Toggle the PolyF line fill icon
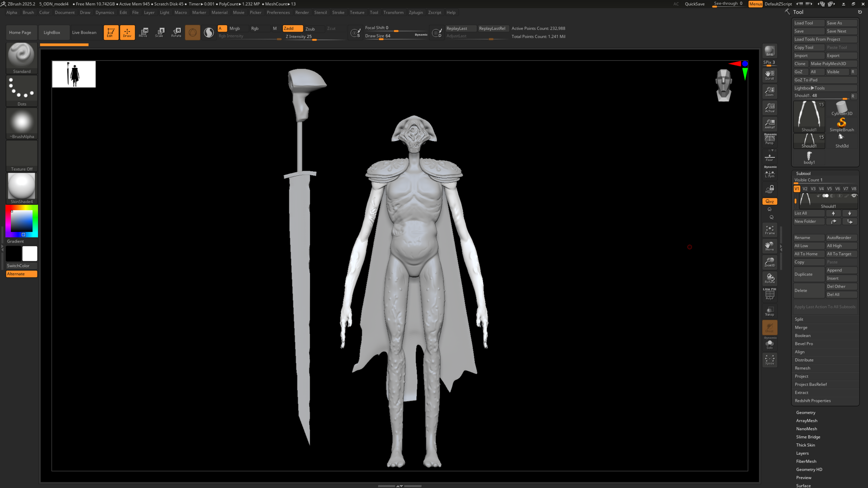This screenshot has height=488, width=868. point(769,294)
